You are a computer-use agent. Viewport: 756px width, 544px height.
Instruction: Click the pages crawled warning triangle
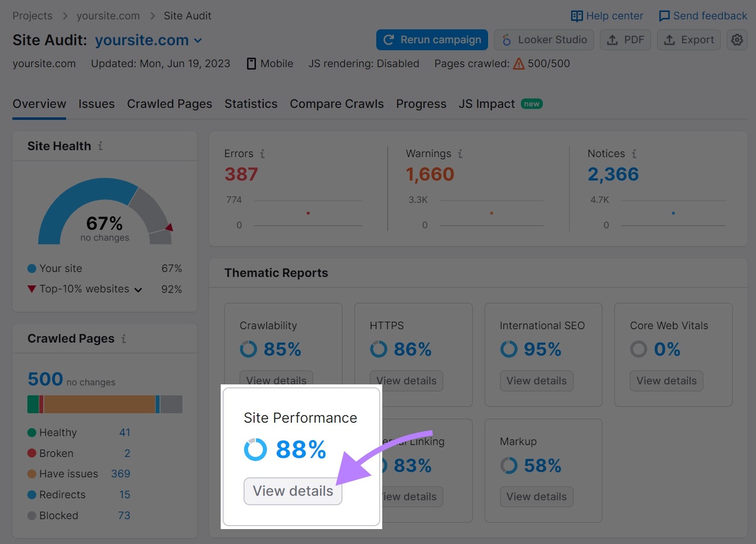click(x=518, y=64)
